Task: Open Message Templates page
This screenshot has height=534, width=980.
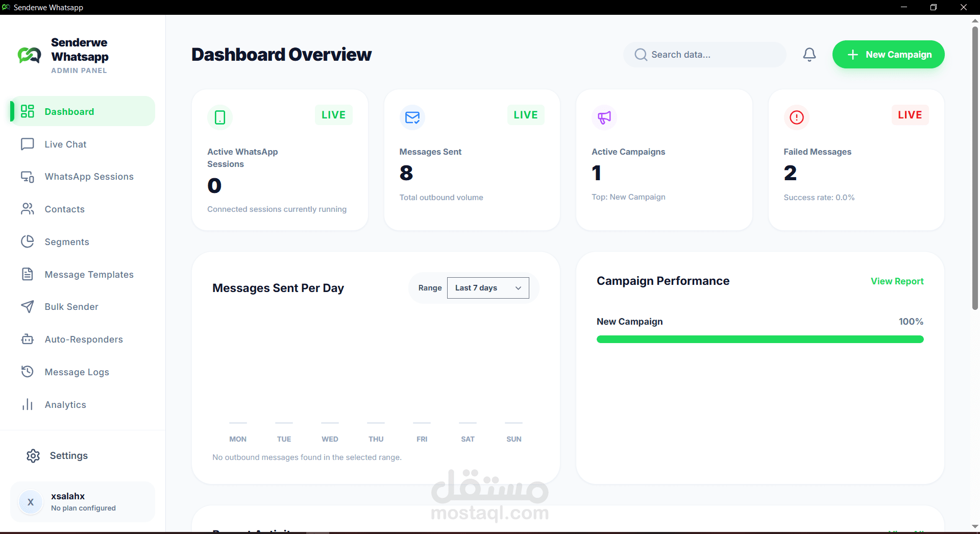Action: tap(83, 274)
